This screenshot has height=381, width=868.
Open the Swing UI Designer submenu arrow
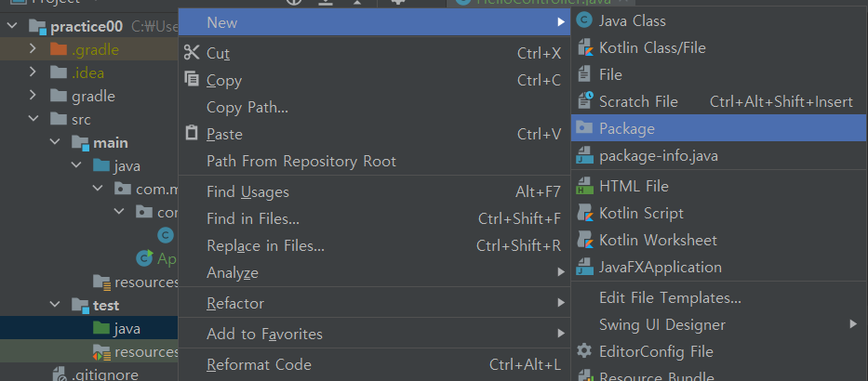pos(854,324)
